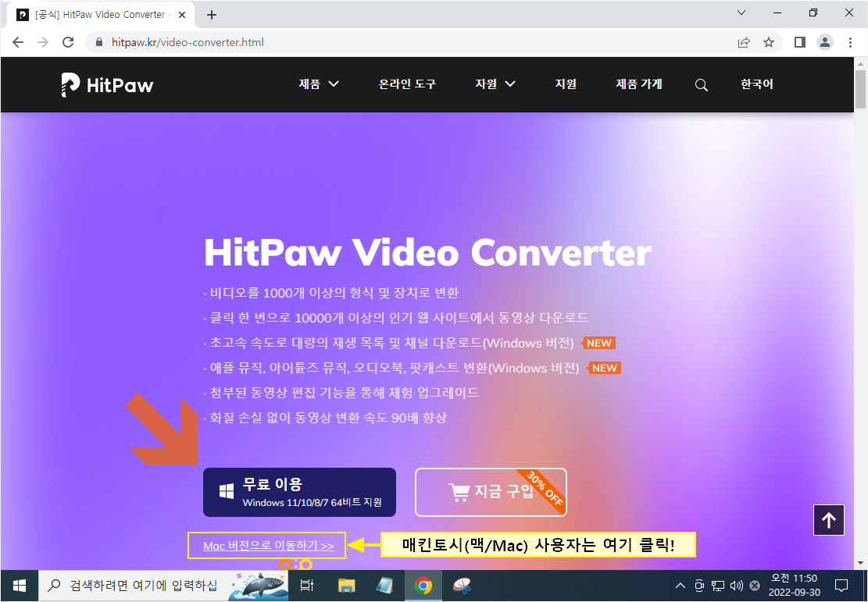The width and height of the screenshot is (868, 602).
Task: Open the notification center icon
Action: (841, 586)
